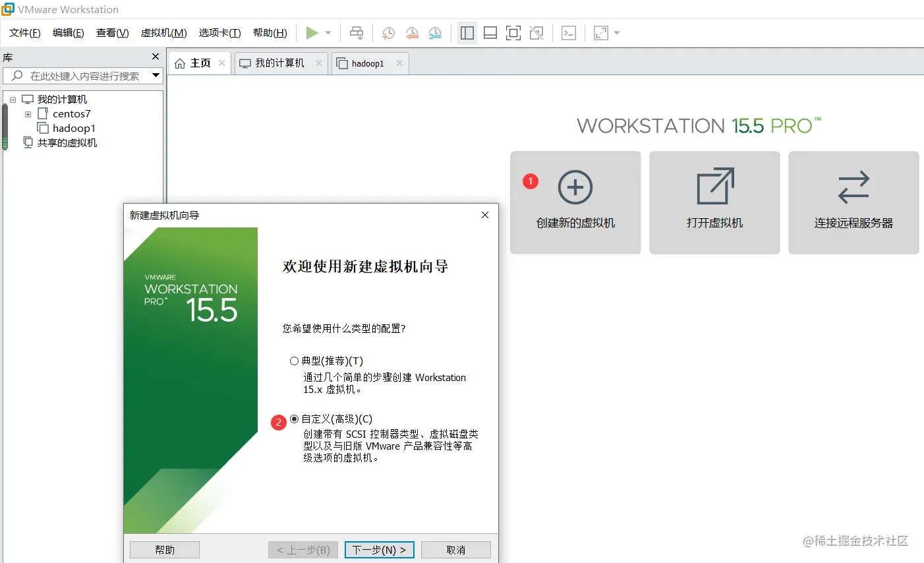924x563 pixels.
Task: Click 下一步(N) > button in wizard
Action: (x=380, y=550)
